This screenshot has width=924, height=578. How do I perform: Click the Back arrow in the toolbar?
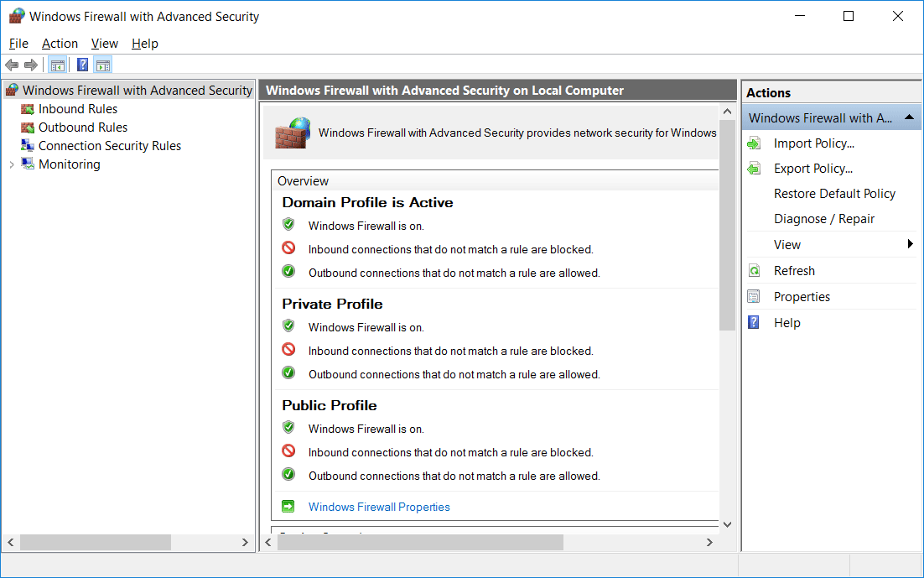(12, 65)
